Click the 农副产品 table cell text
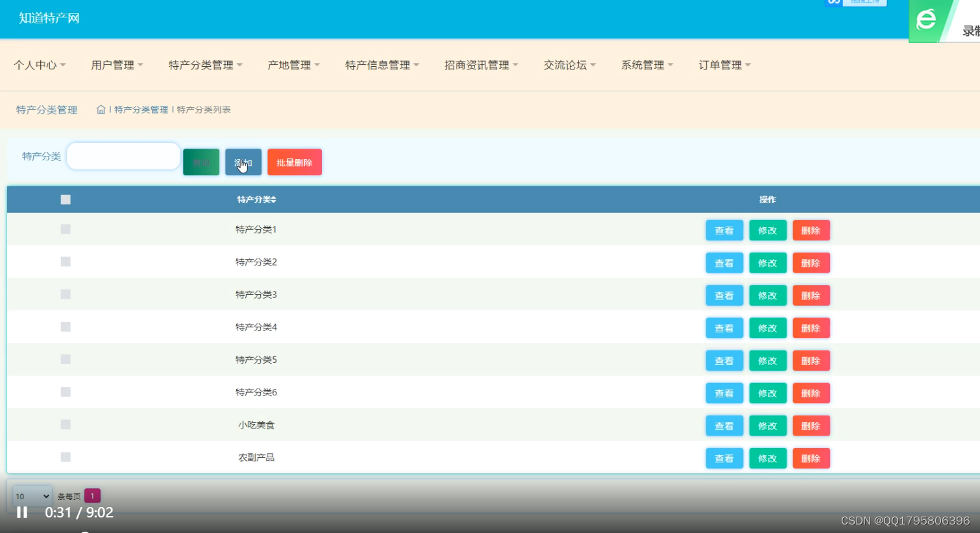The height and width of the screenshot is (533, 980). pyautogui.click(x=256, y=458)
